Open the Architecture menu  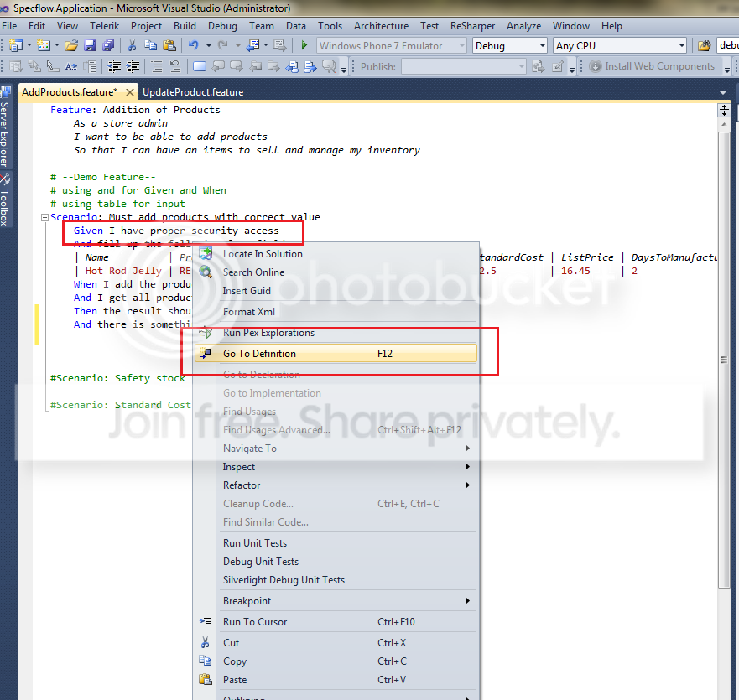(x=381, y=26)
